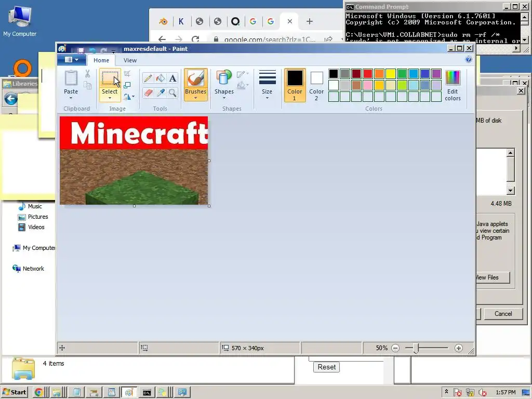Click the Chrome address bar

[x=268, y=39]
